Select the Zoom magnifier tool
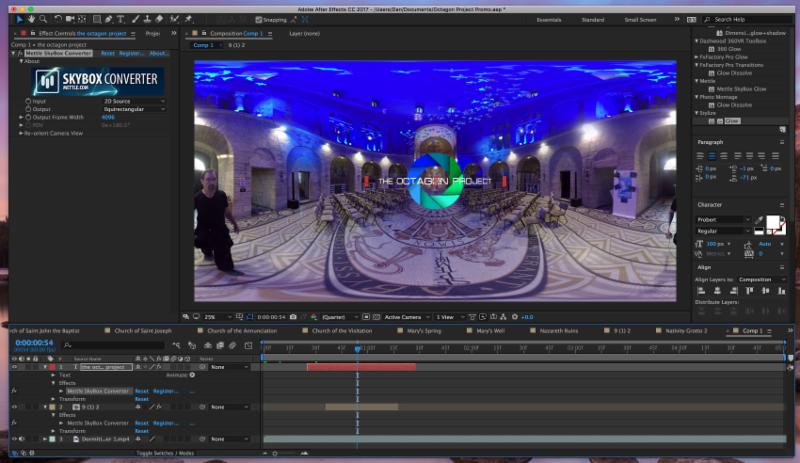Viewport: 800px width, 463px height. pyautogui.click(x=43, y=19)
